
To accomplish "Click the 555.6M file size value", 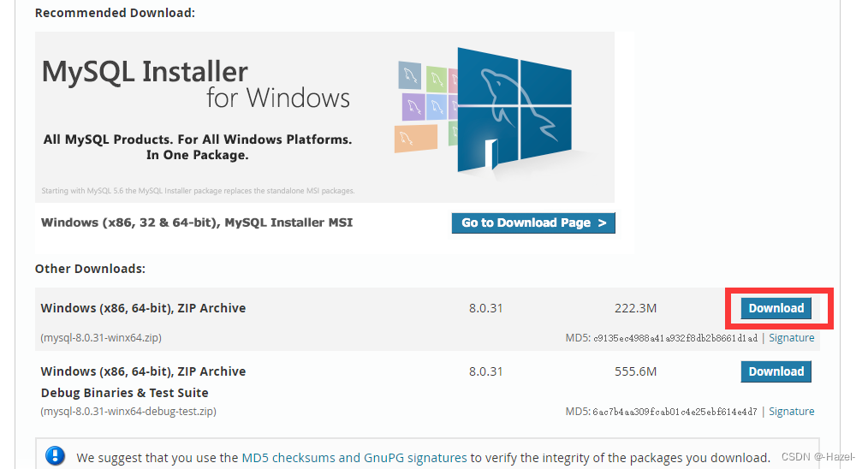I will pos(635,371).
